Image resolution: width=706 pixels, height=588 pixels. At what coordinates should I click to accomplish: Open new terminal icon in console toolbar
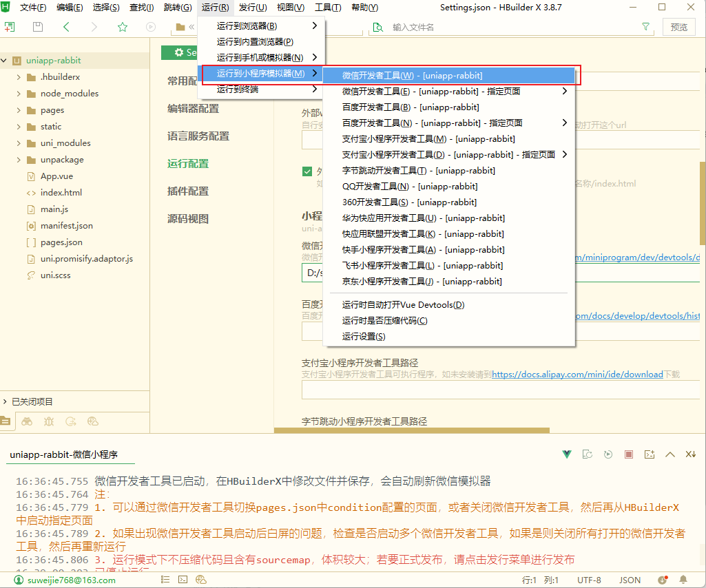coord(650,454)
